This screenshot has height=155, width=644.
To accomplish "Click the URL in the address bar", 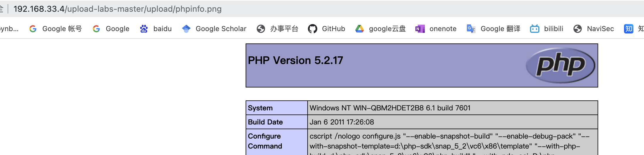I will 118,9.
